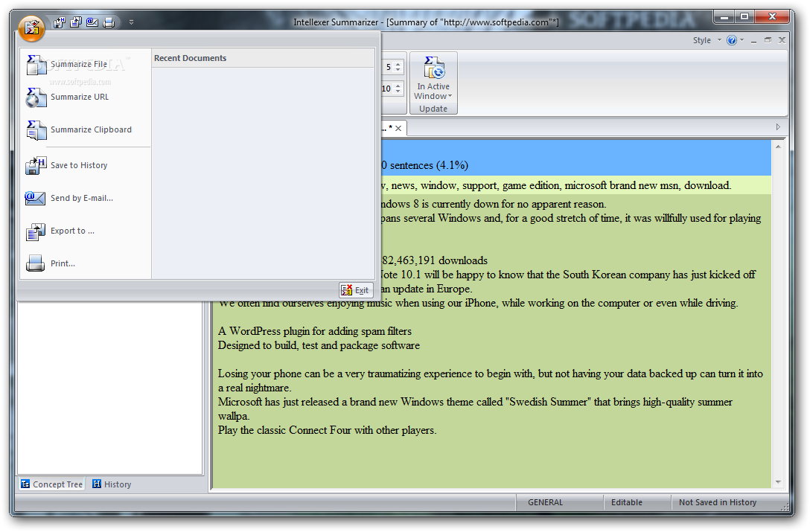Click Print icon in quick access toolbar
Screen dimensions: 810x532
pyautogui.click(x=109, y=22)
